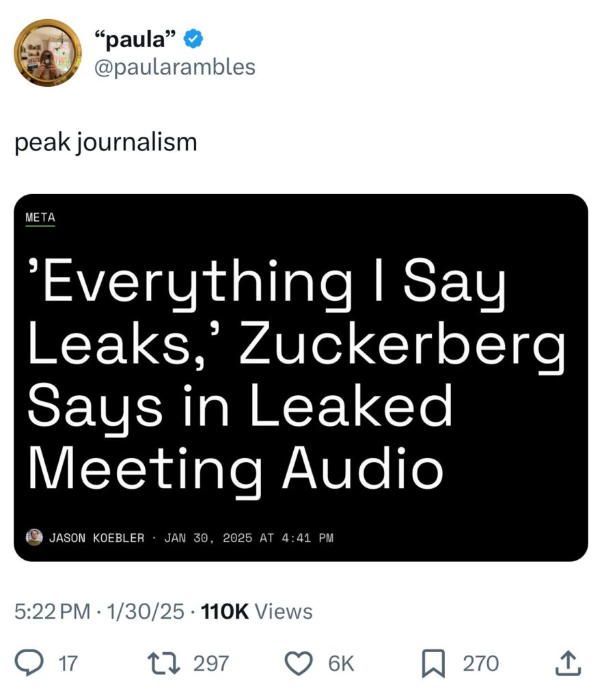Click the 6K likes count

tap(341, 663)
